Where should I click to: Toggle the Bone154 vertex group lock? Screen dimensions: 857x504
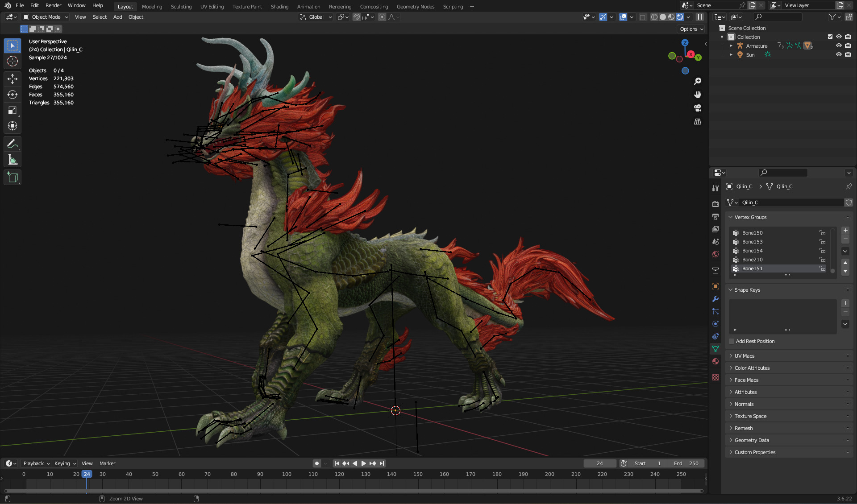point(822,251)
